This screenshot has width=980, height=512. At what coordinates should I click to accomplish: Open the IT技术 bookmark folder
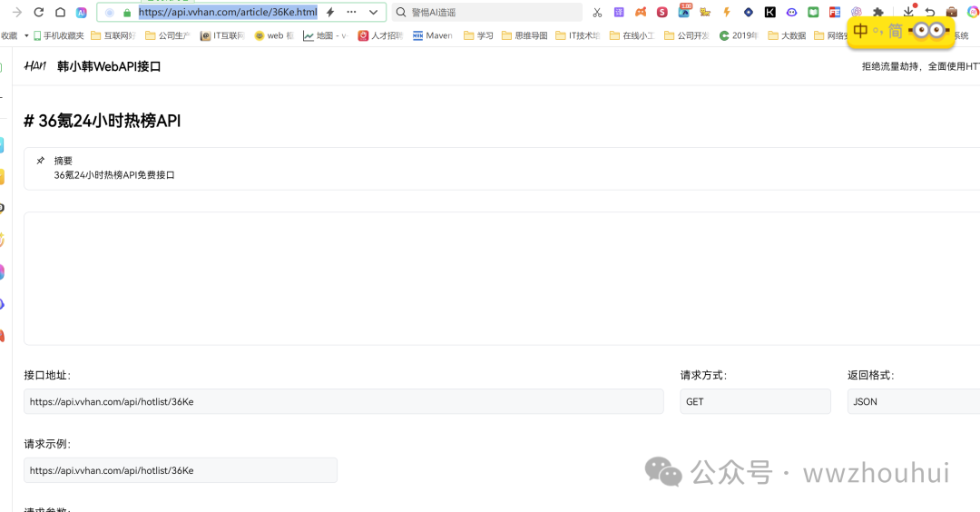(577, 35)
